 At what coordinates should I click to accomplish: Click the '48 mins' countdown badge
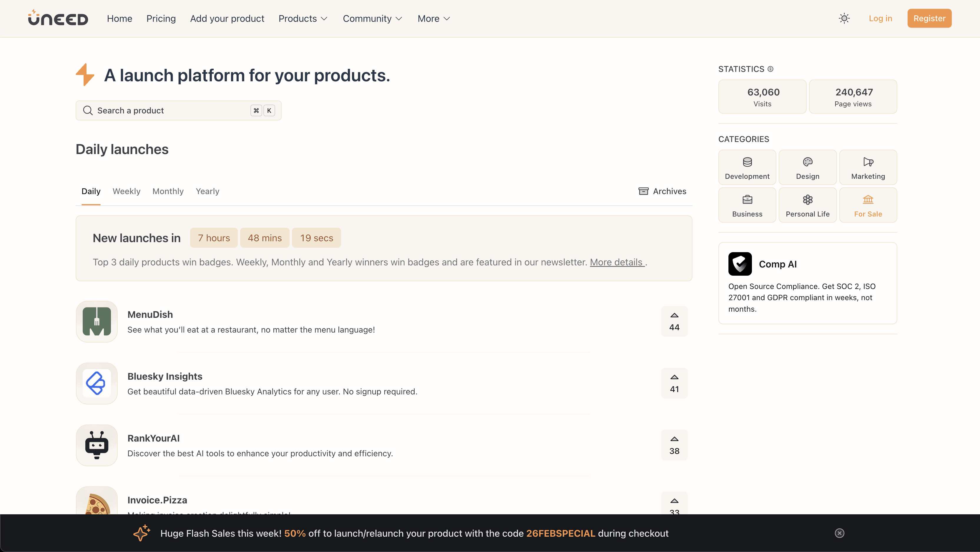click(x=265, y=238)
